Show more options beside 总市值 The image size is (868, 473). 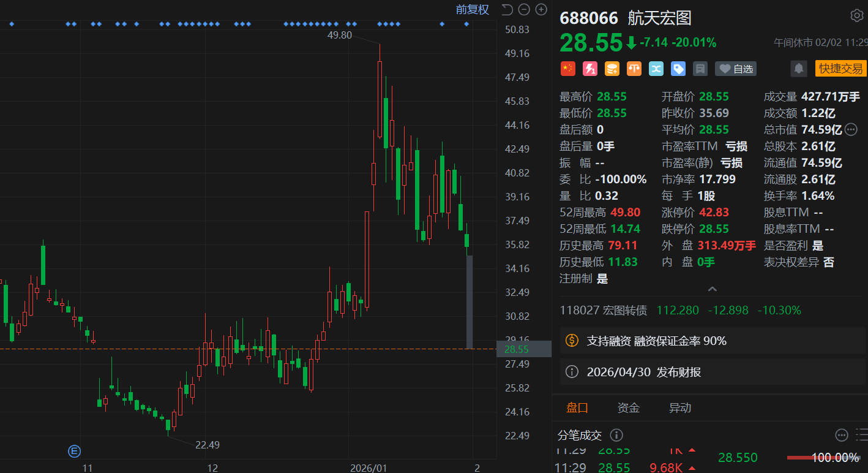(x=851, y=129)
